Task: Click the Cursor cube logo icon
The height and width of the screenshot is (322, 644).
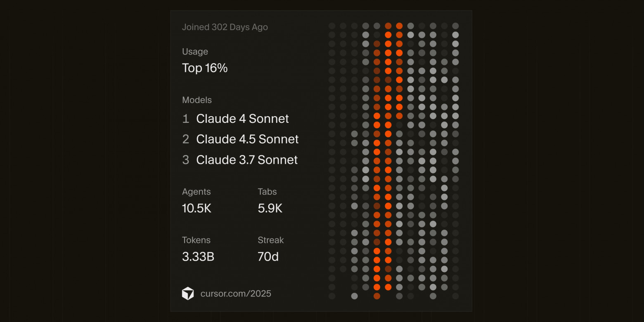Action: point(188,294)
